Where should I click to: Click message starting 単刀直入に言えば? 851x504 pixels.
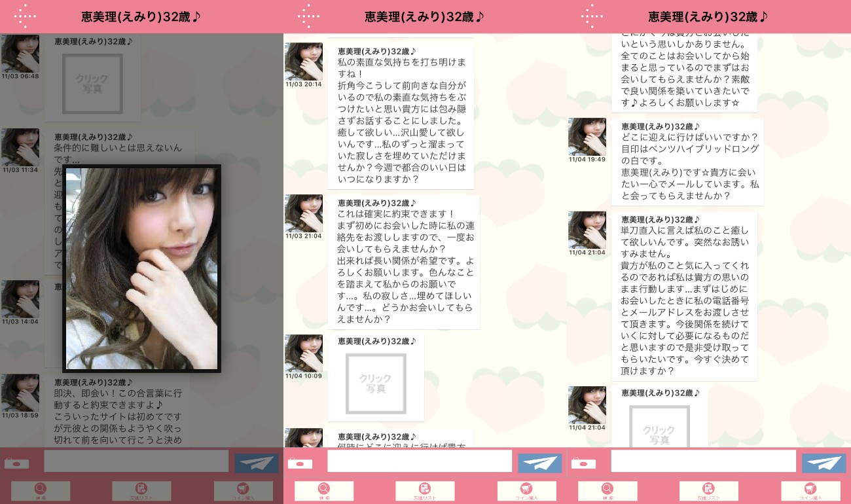(x=685, y=296)
